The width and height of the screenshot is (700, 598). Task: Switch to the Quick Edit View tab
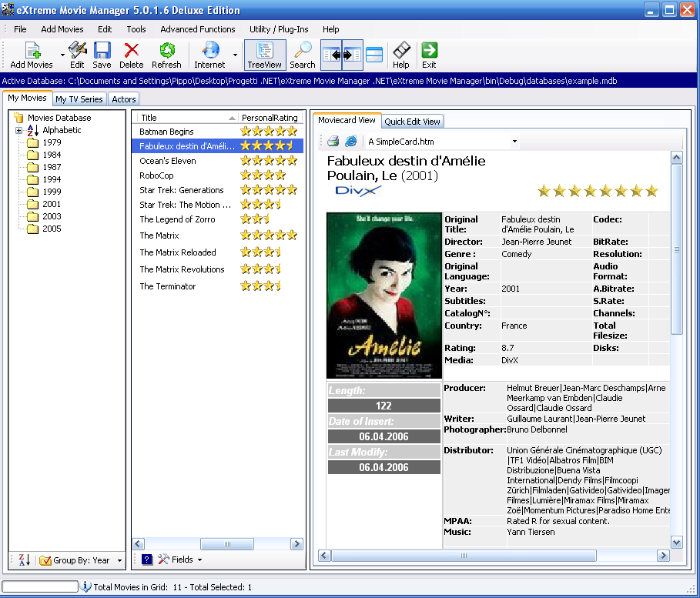point(412,122)
